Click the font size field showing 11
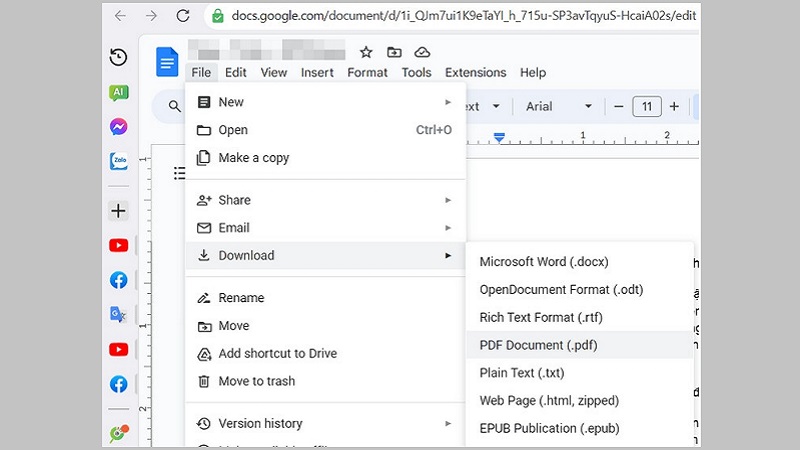The image size is (800, 450). coord(647,107)
